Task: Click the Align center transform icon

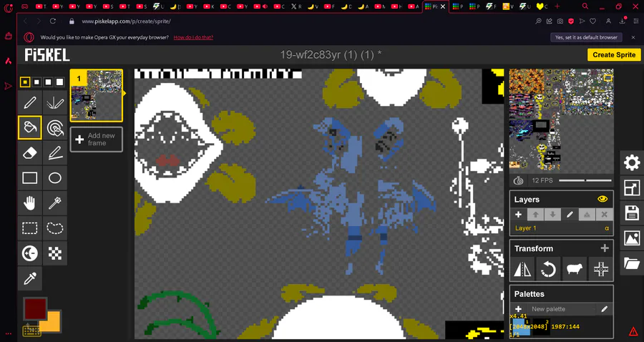Action: coord(600,269)
